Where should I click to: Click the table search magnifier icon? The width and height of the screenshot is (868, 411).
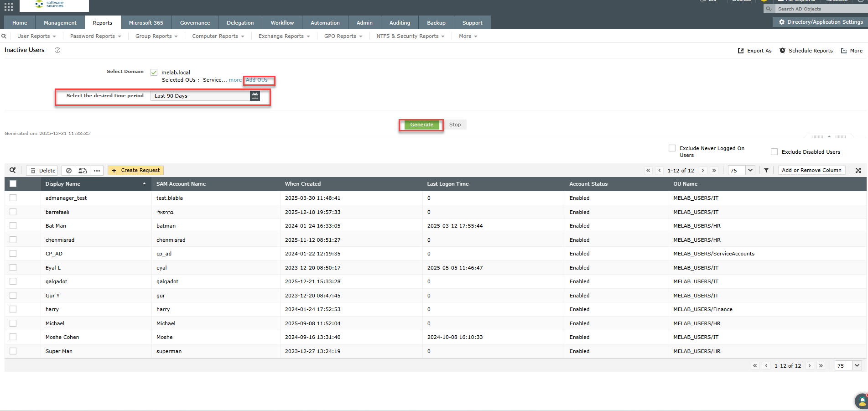click(13, 170)
